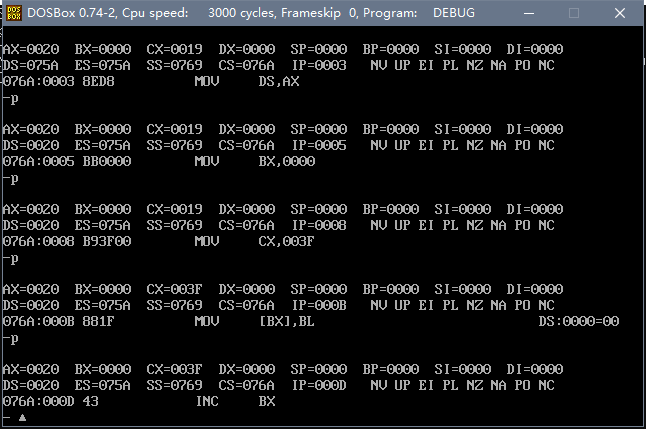Click the IP=000D register value

point(319,385)
